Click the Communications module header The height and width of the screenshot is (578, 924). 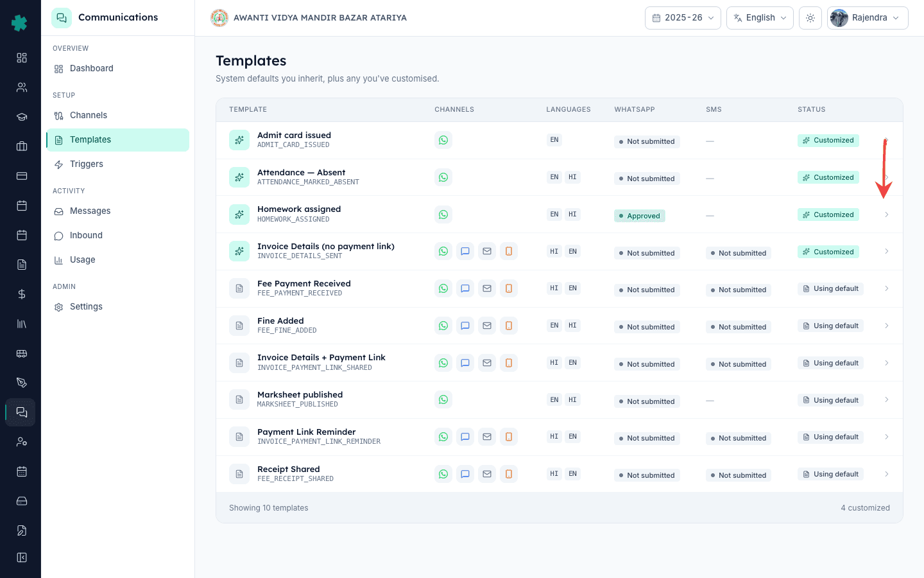click(x=118, y=17)
